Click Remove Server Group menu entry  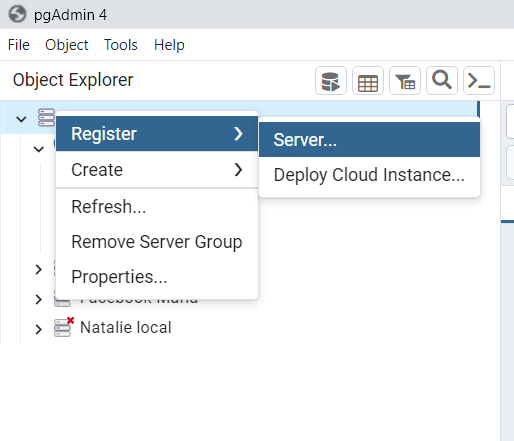[157, 241]
